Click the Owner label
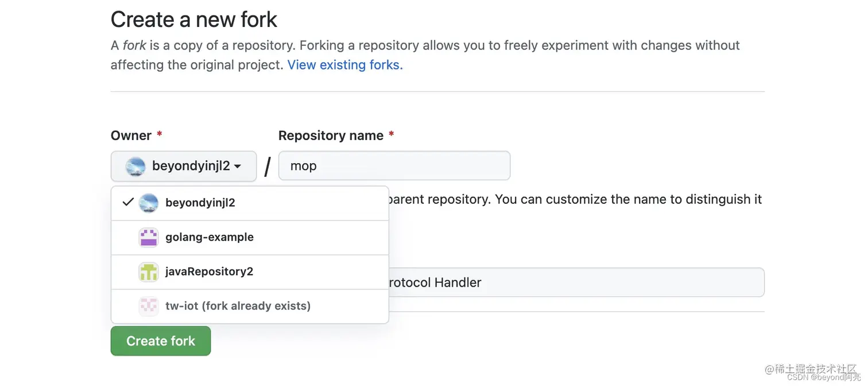The width and height of the screenshot is (868, 386). tap(131, 136)
